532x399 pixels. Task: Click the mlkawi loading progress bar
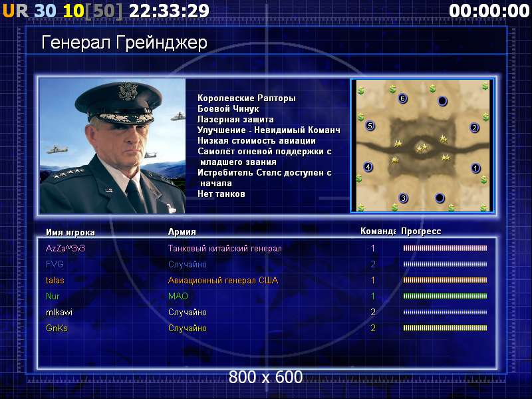click(x=445, y=312)
